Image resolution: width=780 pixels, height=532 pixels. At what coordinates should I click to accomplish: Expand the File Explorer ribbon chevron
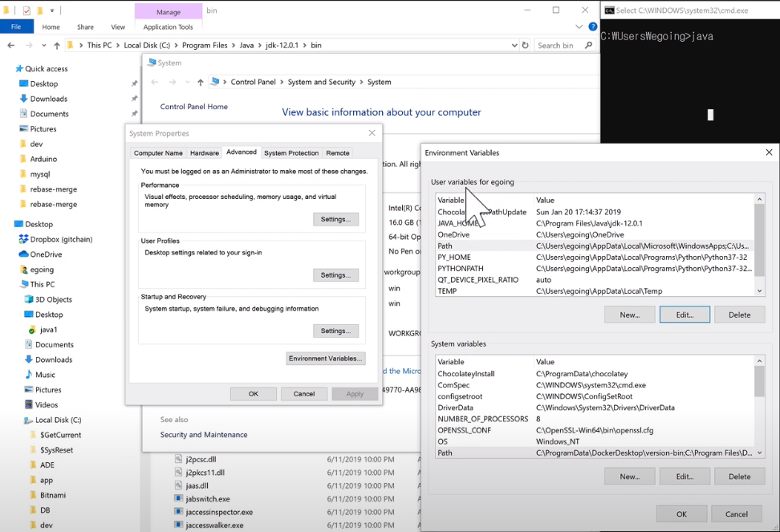click(579, 26)
